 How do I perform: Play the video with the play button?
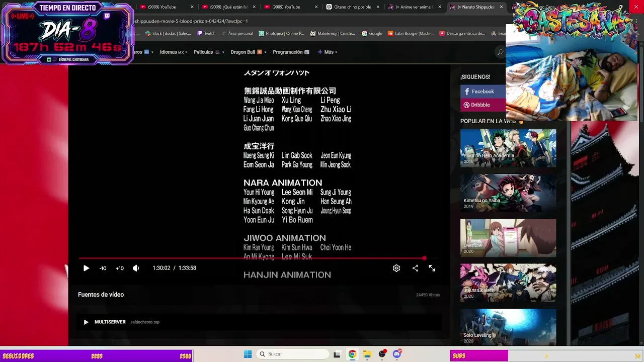tap(86, 268)
